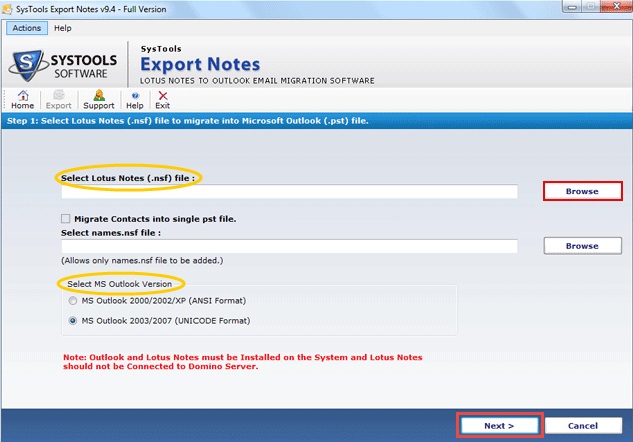
Task: Open the Actions menu
Action: click(27, 28)
